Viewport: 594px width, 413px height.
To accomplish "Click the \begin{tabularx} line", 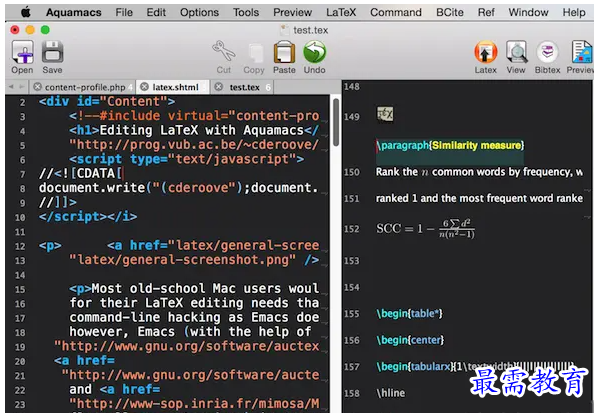I will tap(475, 367).
